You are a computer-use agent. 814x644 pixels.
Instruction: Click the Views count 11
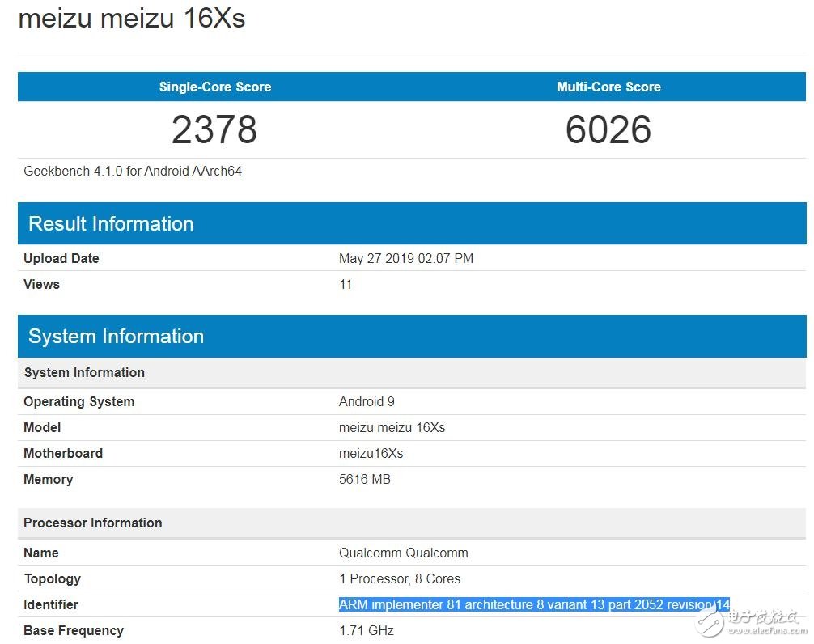pos(346,285)
